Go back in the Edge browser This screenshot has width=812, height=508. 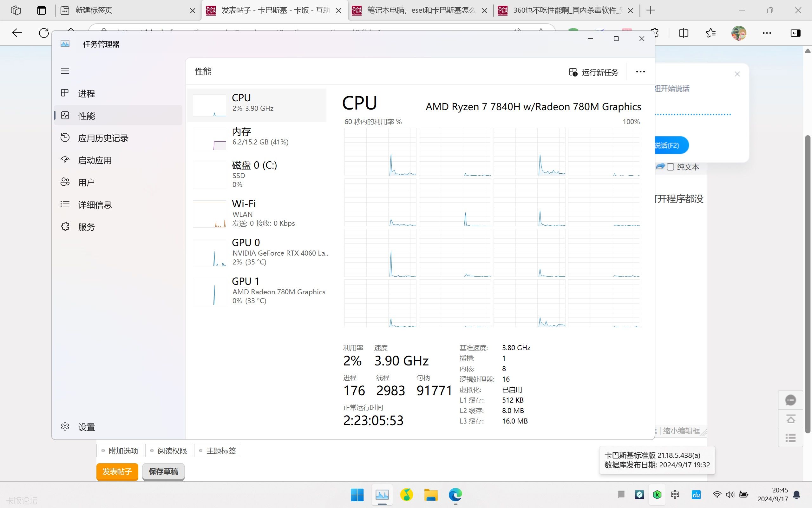click(17, 33)
